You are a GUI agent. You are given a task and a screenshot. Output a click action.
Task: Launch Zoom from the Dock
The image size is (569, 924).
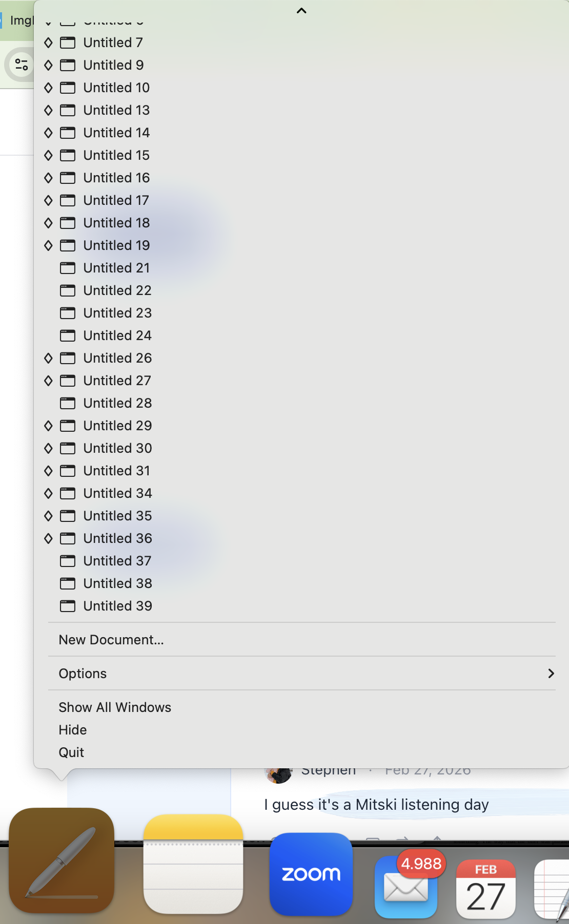pyautogui.click(x=311, y=874)
